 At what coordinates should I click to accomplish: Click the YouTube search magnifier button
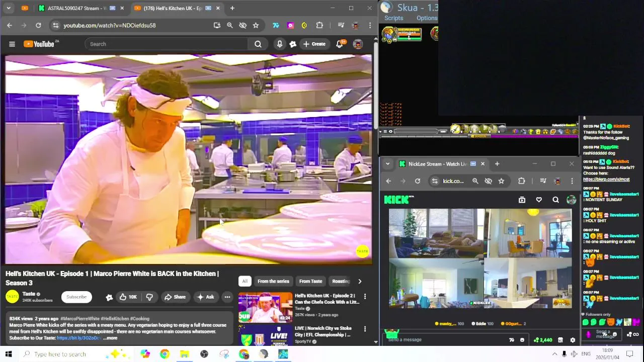point(258,44)
